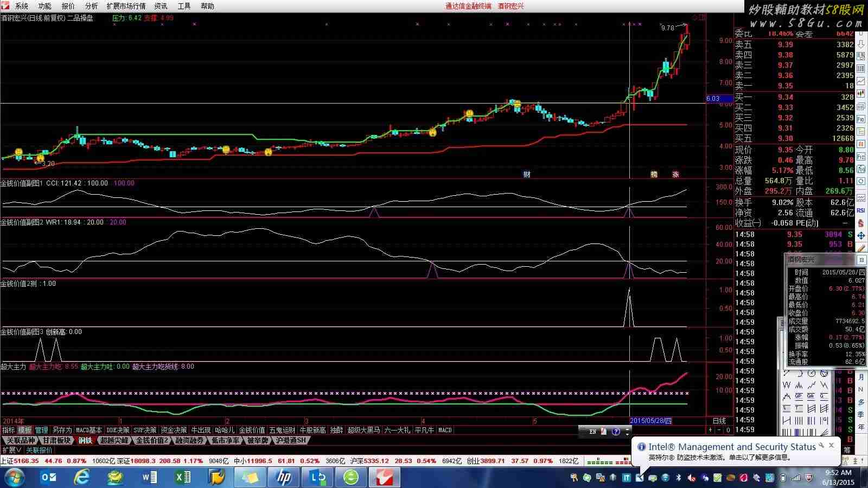Click the red S icon in sidebar
The height and width of the screenshot is (488, 868).
click(x=861, y=223)
